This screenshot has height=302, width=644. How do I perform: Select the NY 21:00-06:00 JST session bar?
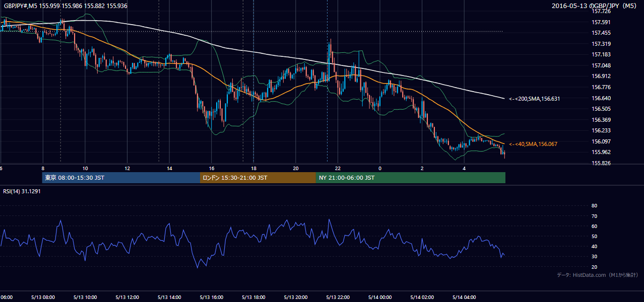point(411,178)
